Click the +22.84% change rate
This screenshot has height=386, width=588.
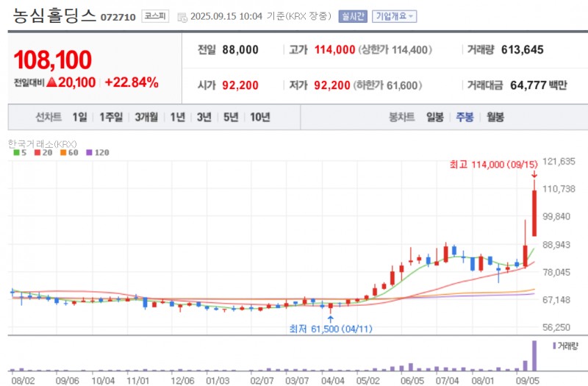[132, 82]
